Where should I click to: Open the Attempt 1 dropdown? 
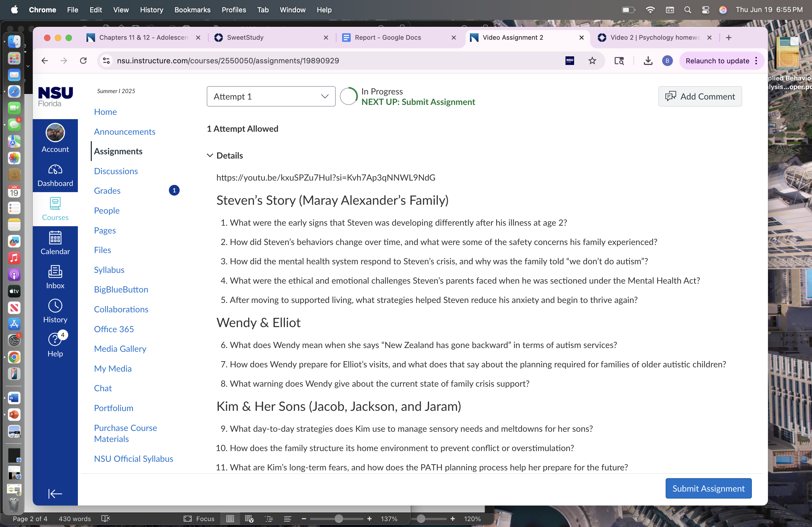[271, 97]
